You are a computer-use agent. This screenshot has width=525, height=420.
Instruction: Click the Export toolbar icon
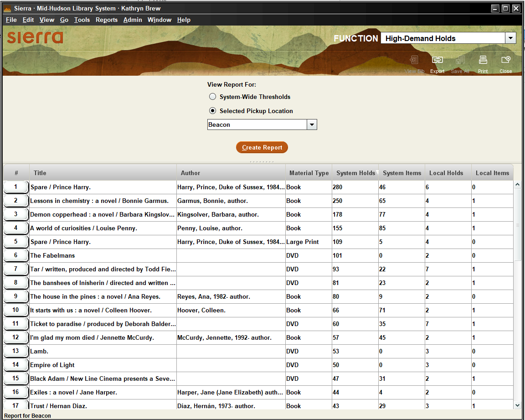pos(437,64)
